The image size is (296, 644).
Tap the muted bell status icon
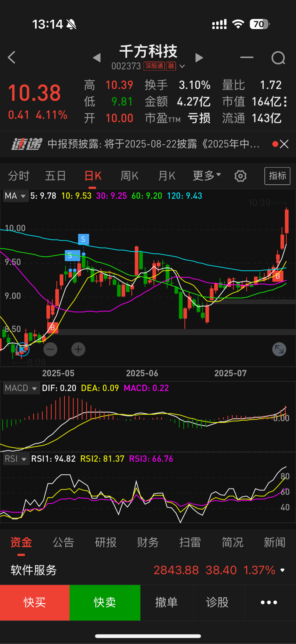coord(71,25)
